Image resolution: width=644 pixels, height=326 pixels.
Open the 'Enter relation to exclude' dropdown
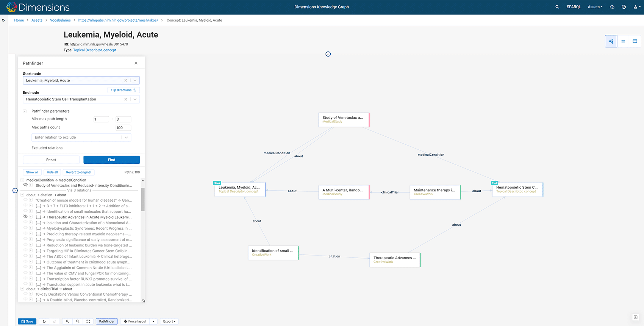pyautogui.click(x=126, y=137)
